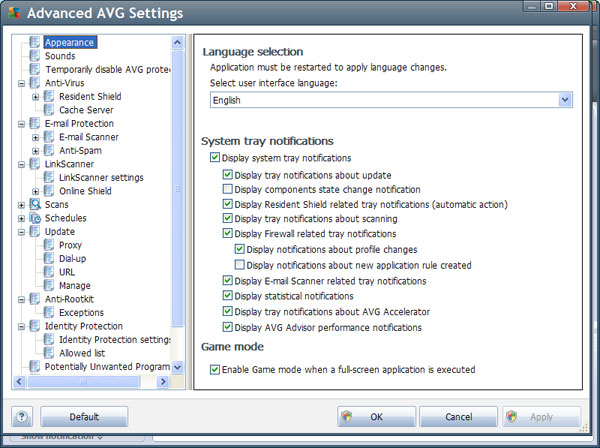This screenshot has height=448, width=600.
Task: Click the Apply button
Action: coord(541,417)
